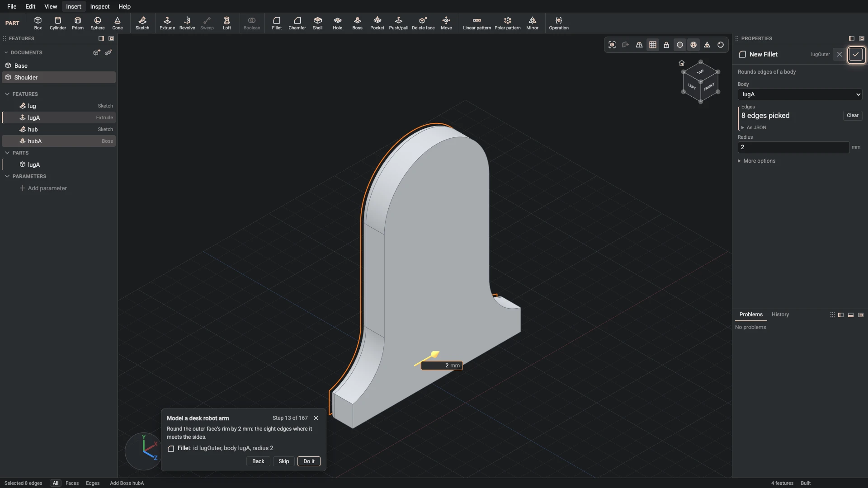
Task: Expand the As JSON disclosure
Action: pos(754,127)
